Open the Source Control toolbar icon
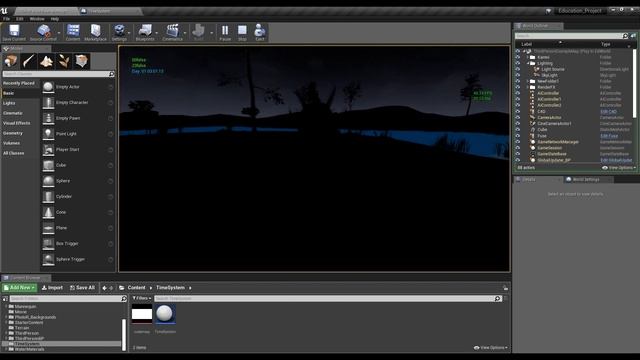The height and width of the screenshot is (360, 640). [x=43, y=32]
